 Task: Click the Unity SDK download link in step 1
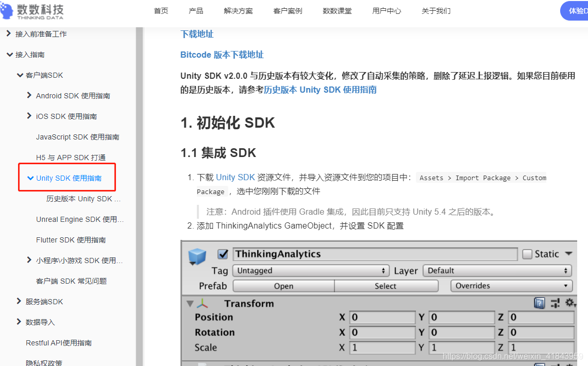(x=236, y=177)
